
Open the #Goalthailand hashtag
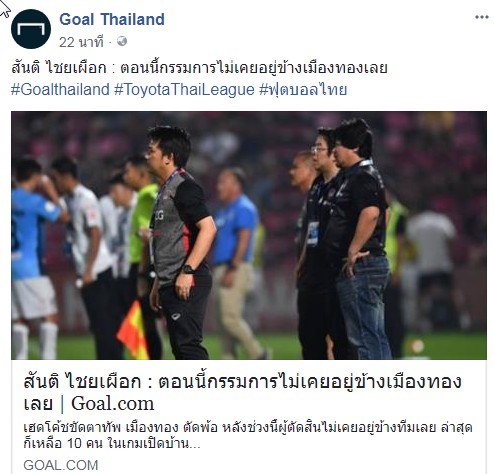click(60, 90)
